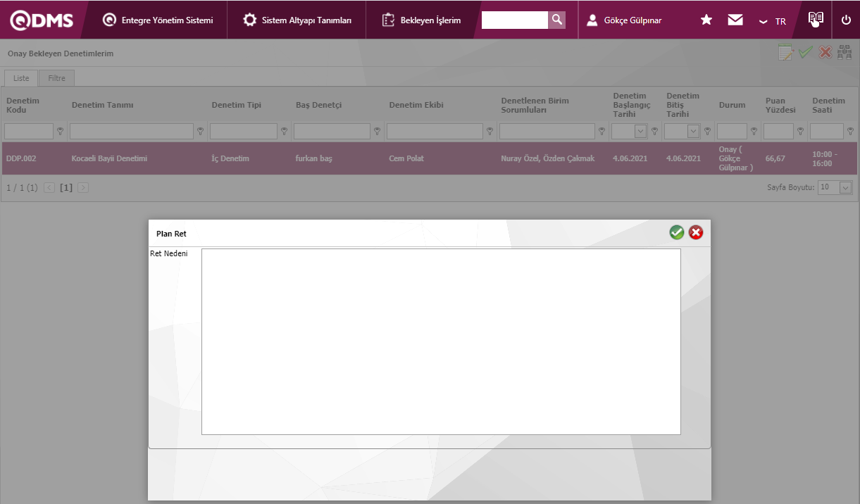Click filter icon for Denetim Başlangıç Tarihi
This screenshot has height=504, width=860.
tap(654, 131)
